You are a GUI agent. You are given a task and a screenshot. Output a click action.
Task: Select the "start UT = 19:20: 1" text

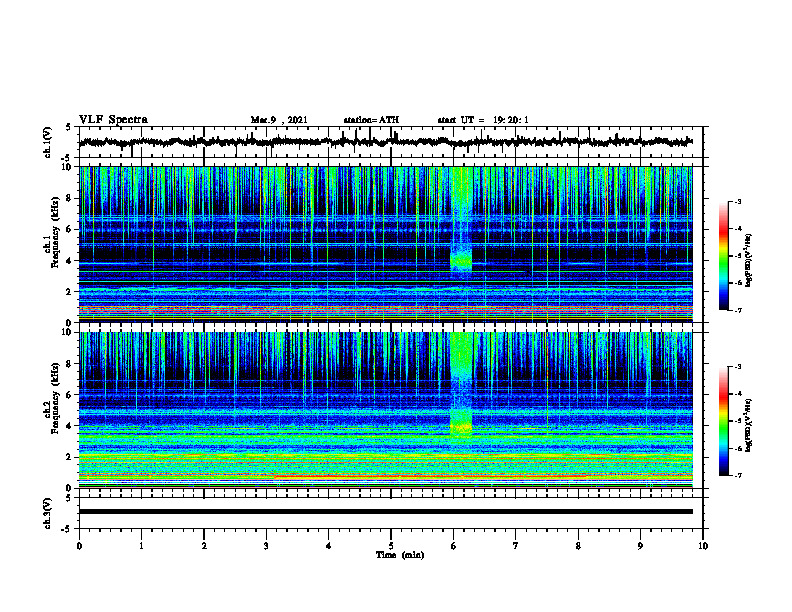pyautogui.click(x=483, y=120)
